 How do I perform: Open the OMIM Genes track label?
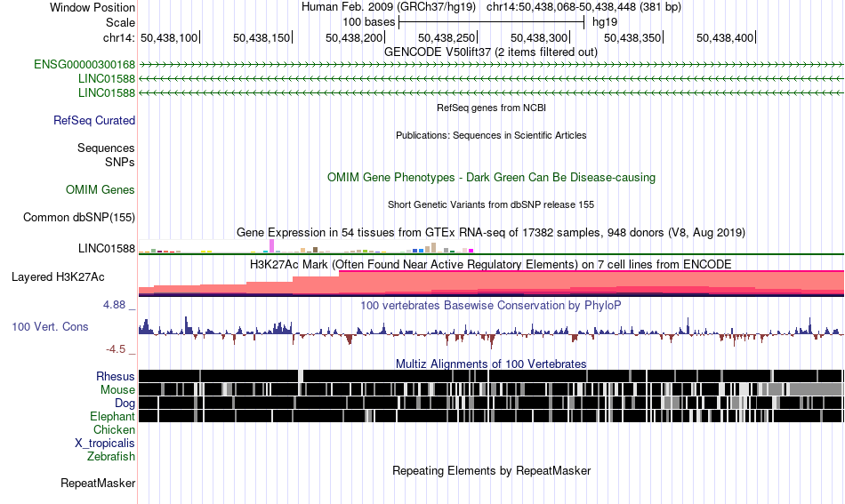tap(101, 189)
